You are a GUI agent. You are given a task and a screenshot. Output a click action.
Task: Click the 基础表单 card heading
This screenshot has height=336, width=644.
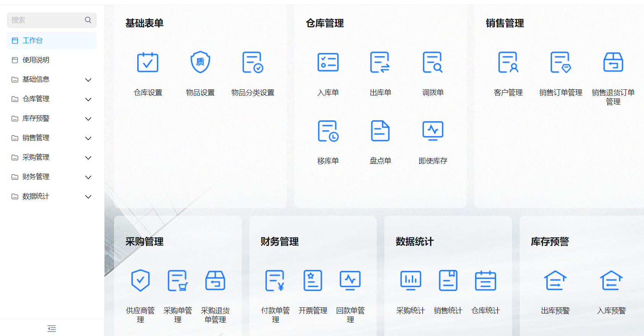coord(145,23)
